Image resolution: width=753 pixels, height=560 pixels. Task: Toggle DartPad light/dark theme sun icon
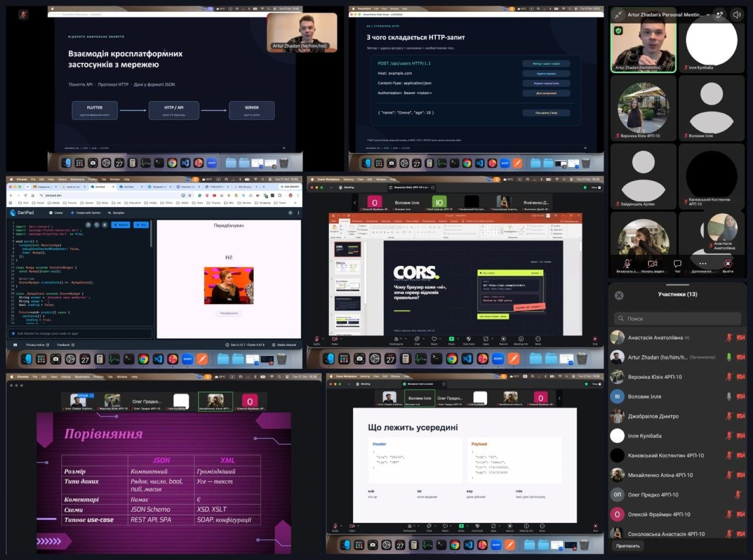290,213
